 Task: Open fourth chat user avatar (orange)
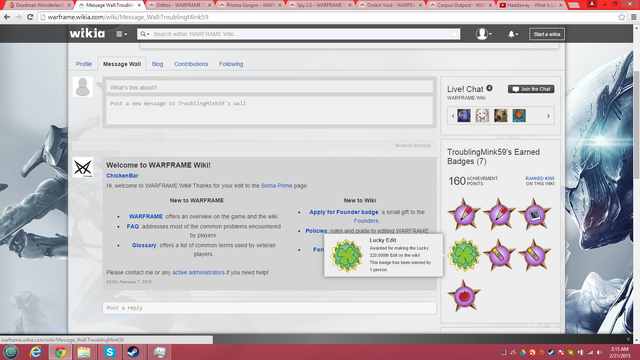pyautogui.click(x=519, y=116)
